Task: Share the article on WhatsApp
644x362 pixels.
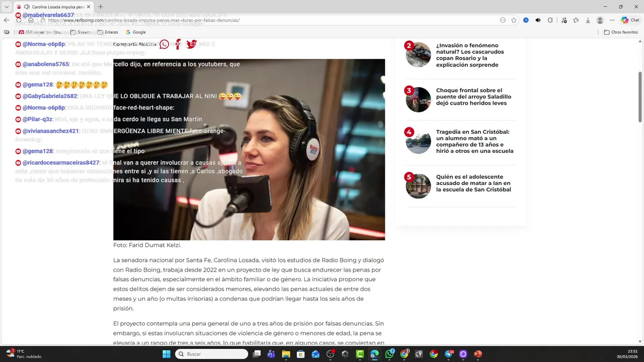Action: 165,44
